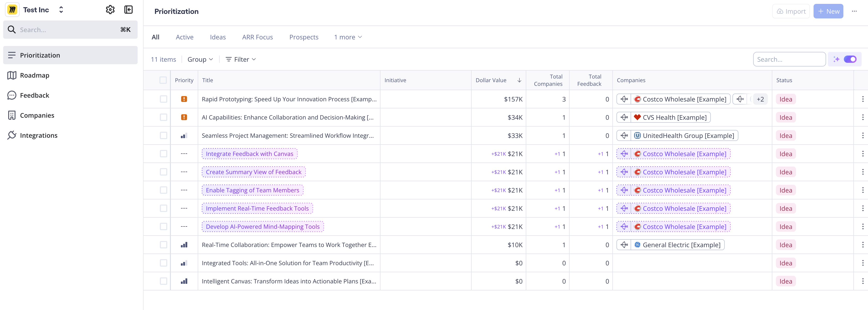Switch to the Prospects tab
Image resolution: width=868 pixels, height=310 pixels.
[304, 37]
